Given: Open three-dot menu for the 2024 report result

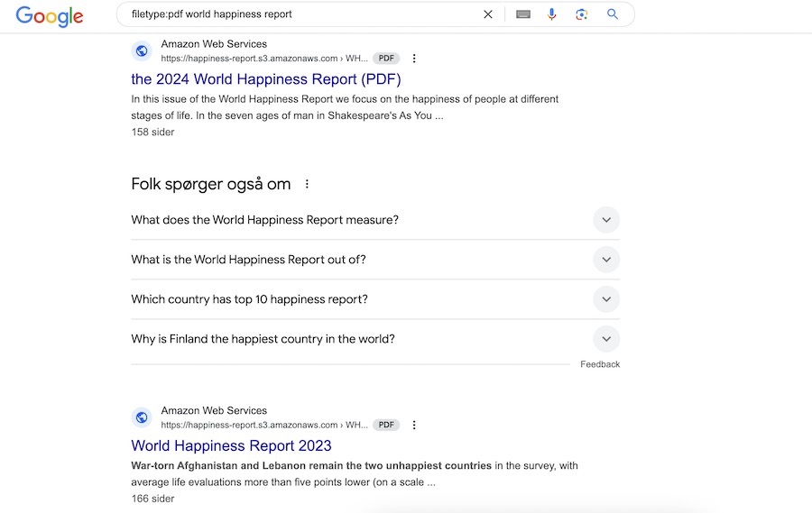Looking at the screenshot, I should tap(414, 59).
